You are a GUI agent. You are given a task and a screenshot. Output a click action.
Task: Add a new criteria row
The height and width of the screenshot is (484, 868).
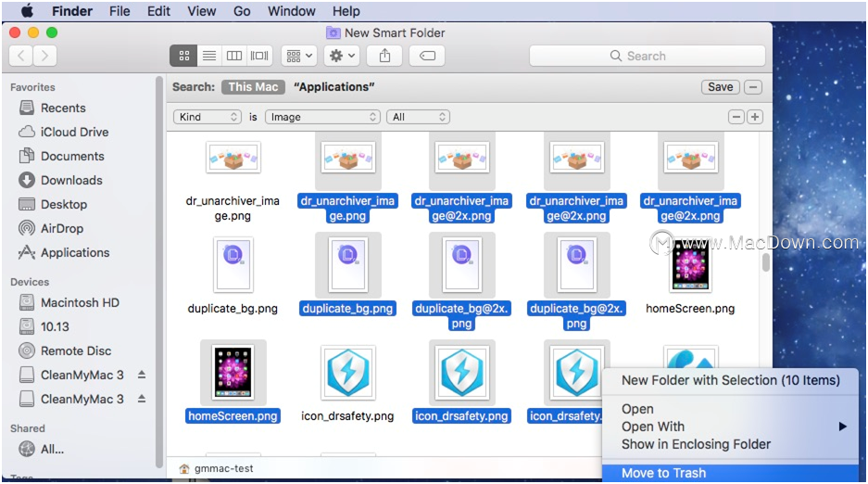[754, 117]
